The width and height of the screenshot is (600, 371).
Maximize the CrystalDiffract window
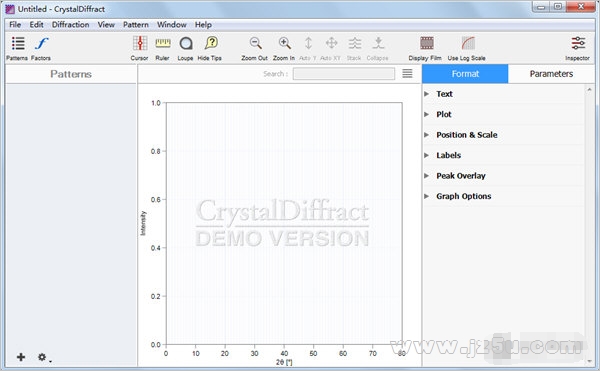coord(558,7)
